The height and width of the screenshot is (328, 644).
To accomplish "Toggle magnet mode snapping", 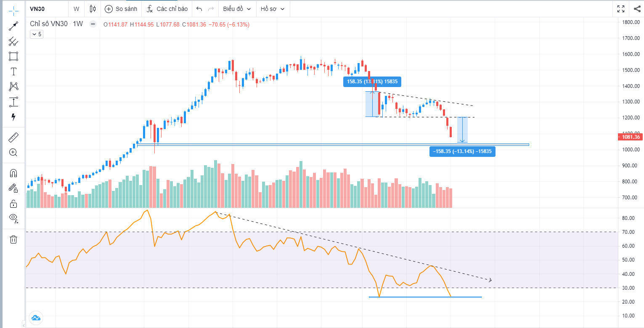I will coord(14,173).
